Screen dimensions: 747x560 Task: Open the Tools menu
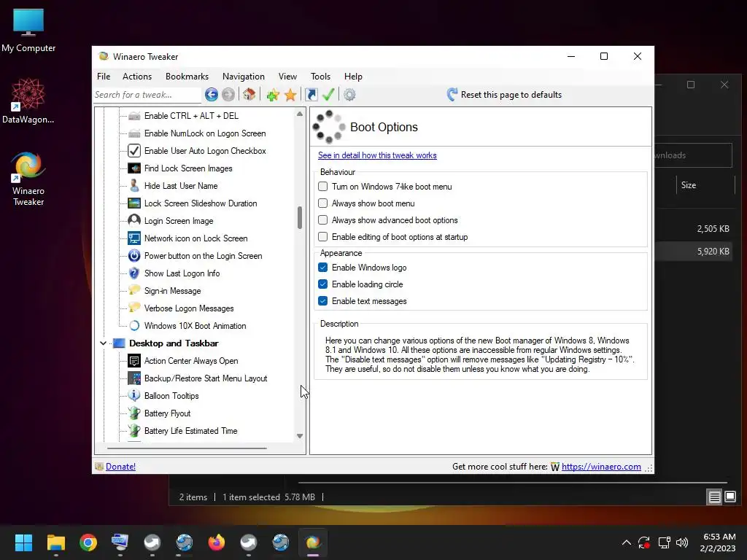[321, 76]
